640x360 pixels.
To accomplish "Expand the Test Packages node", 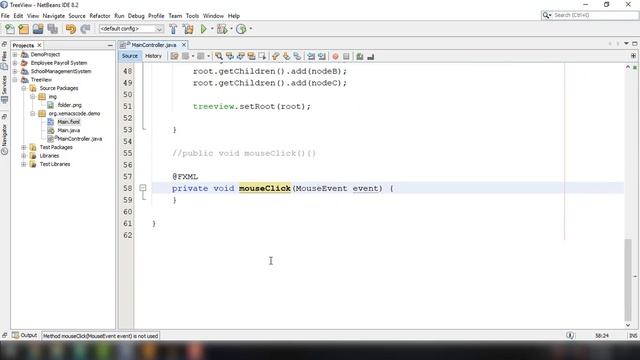I will pyautogui.click(x=24, y=147).
